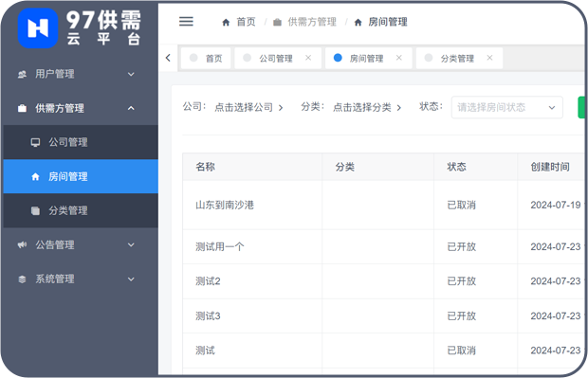Click the 名称 column header
The height and width of the screenshot is (378, 588).
tap(205, 167)
